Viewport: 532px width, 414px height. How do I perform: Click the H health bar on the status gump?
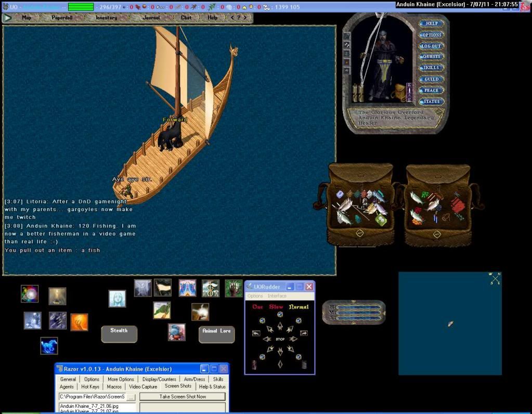point(359,307)
